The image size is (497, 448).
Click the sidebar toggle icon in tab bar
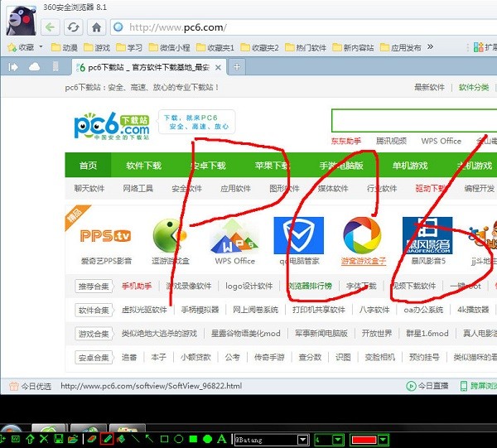[x=13, y=67]
